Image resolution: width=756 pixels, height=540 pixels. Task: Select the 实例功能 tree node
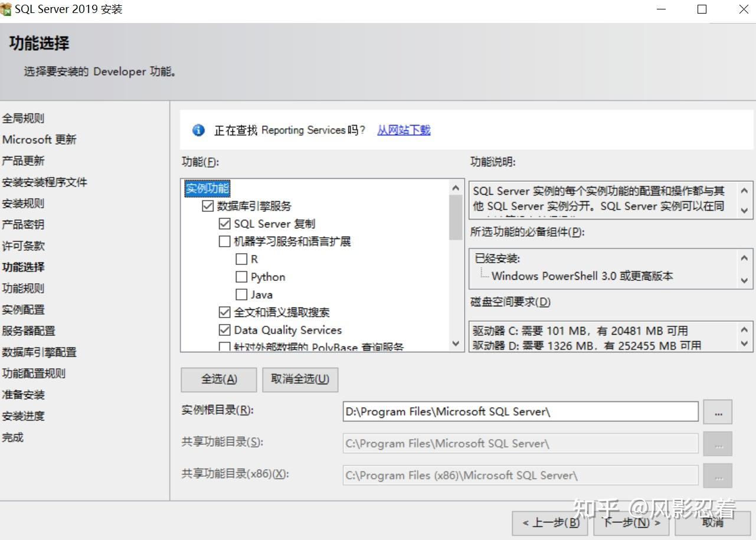[x=206, y=188]
